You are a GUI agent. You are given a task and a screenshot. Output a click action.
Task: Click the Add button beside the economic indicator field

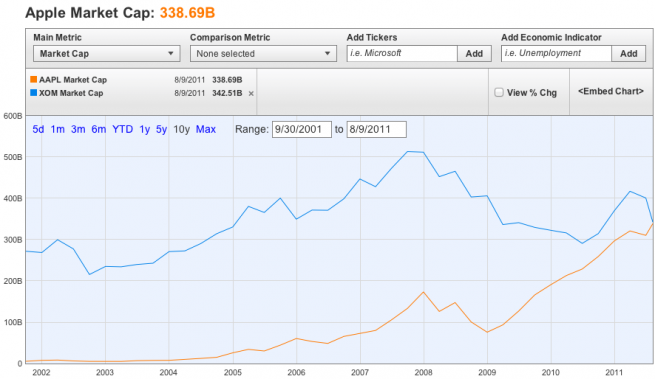(x=628, y=53)
